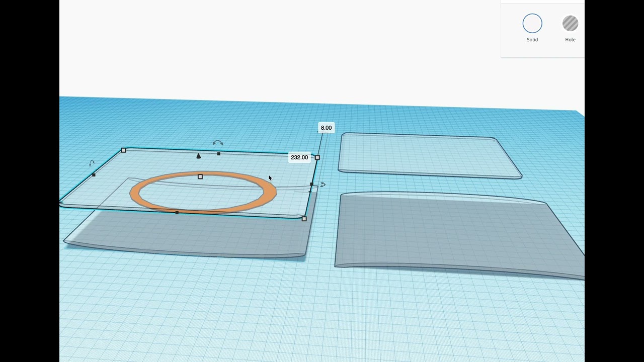Viewport: 644px width, 362px height.
Task: Click the rotation arrow near the plate's left edge
Action: click(92, 163)
